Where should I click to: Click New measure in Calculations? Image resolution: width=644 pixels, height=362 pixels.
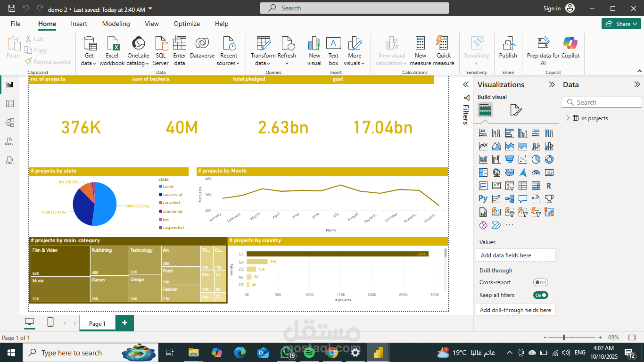coord(421,51)
